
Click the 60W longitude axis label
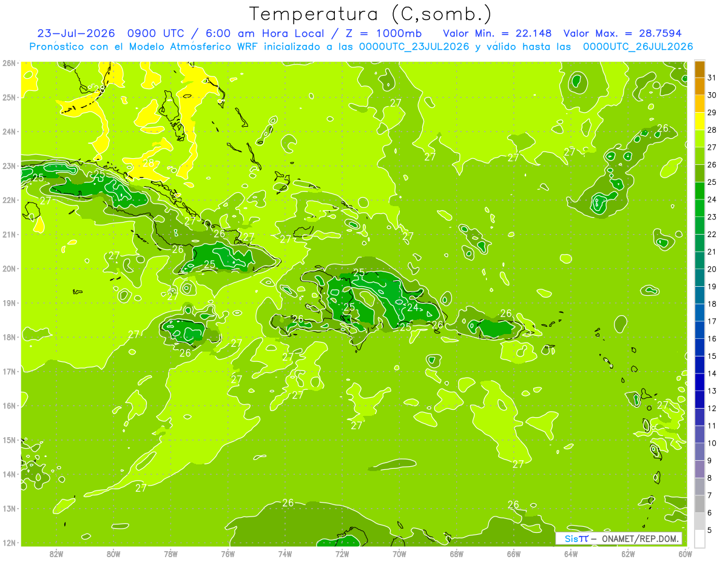coord(684,553)
